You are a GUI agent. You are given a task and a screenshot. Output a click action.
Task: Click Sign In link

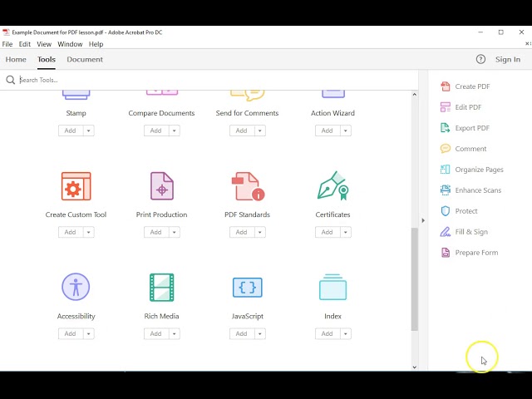click(x=507, y=60)
